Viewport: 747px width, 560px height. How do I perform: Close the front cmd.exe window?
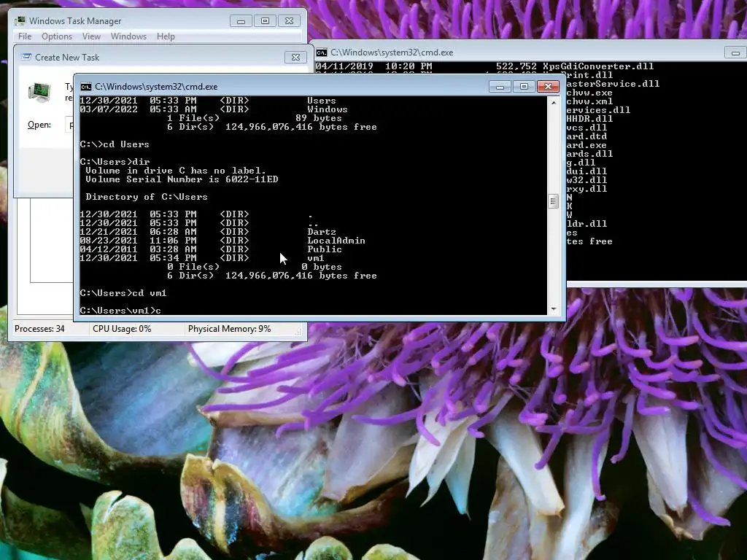coord(548,86)
